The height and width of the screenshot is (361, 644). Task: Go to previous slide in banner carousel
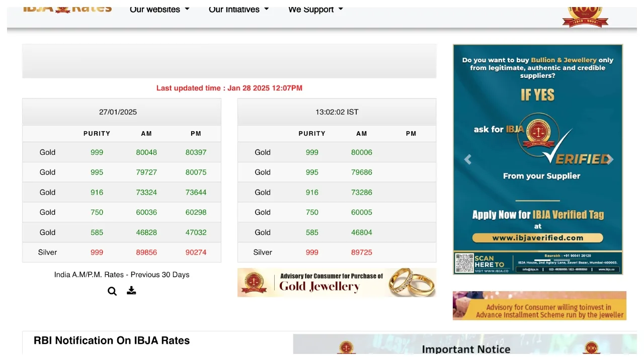(x=468, y=160)
